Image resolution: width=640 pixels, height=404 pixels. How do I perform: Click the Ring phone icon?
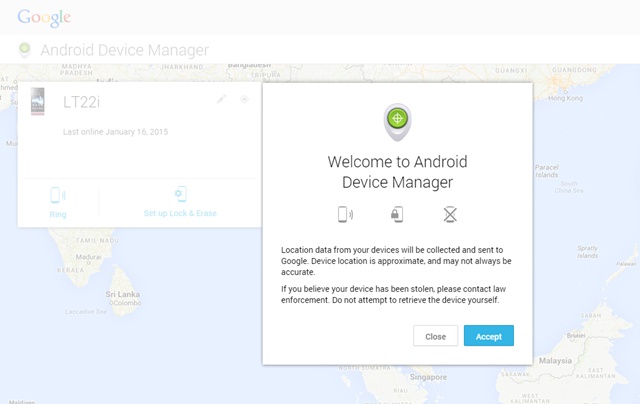point(58,195)
